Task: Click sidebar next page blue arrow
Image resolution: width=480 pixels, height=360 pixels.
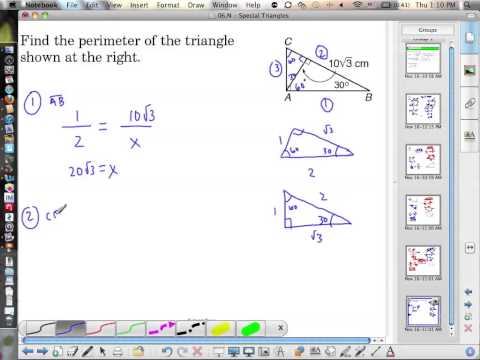Action: click(468, 304)
